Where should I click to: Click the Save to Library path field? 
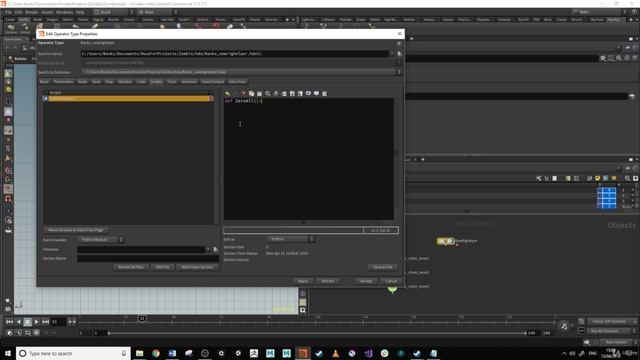coord(235,53)
